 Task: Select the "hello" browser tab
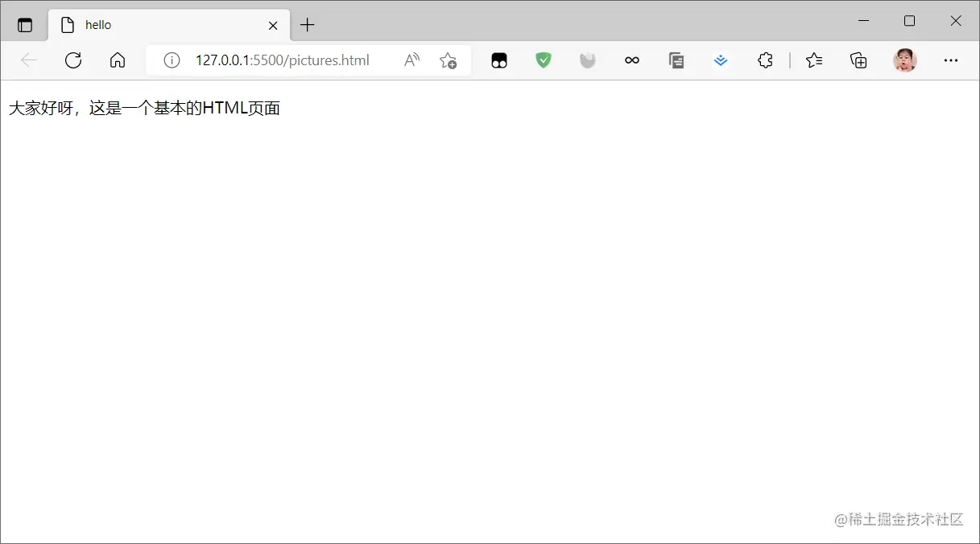[169, 25]
